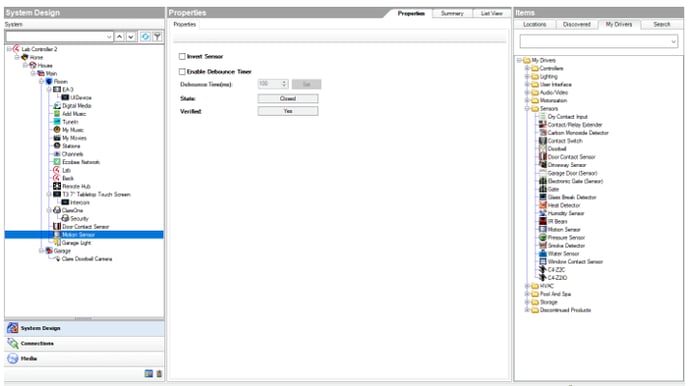This screenshot has height=386, width=688.
Task: Select the Clare Doorbell Camera icon
Action: pyautogui.click(x=57, y=259)
